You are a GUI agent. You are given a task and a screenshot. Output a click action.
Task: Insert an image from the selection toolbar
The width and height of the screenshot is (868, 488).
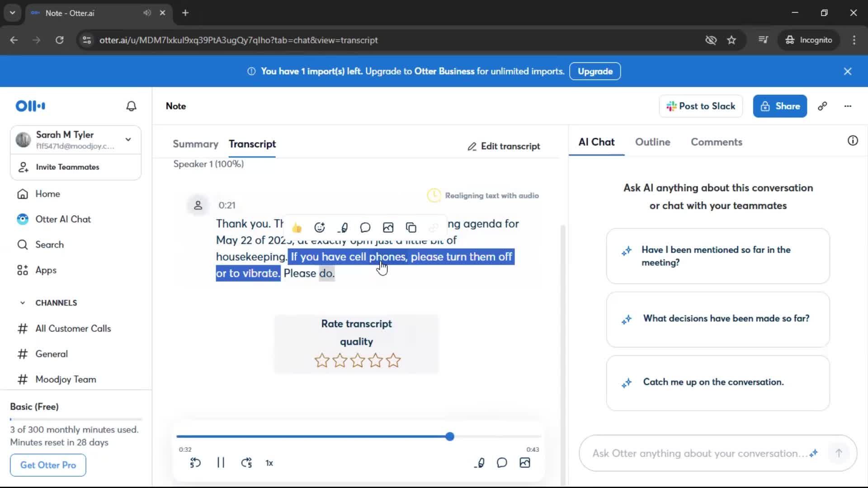tap(388, 227)
